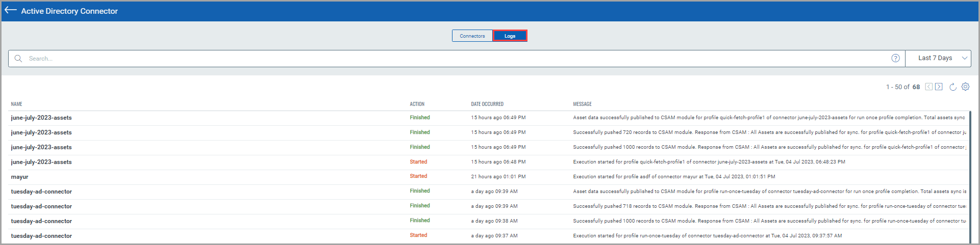
Task: Go to previous page of logs
Action: coord(929,87)
